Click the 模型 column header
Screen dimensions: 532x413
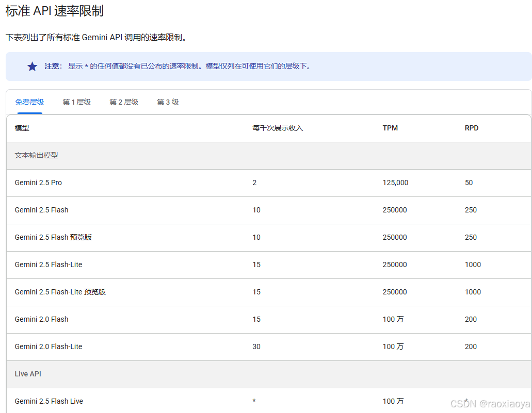22,128
